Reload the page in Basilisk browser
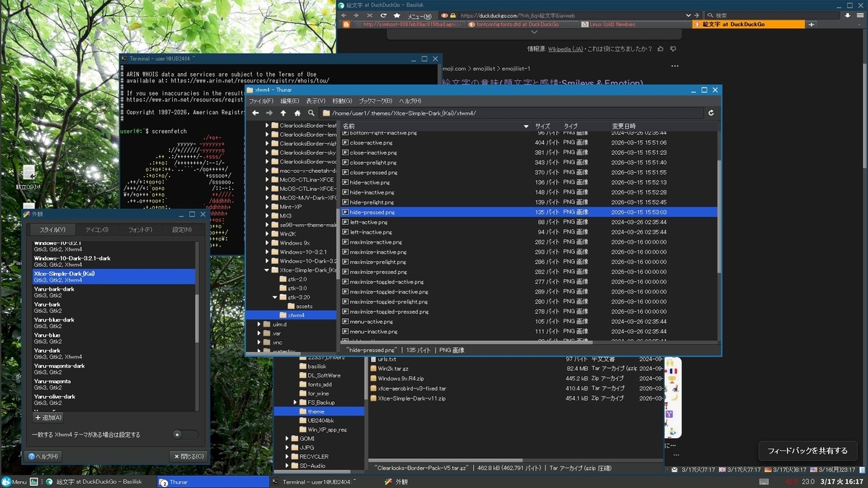Image resolution: width=868 pixels, height=488 pixels. click(384, 15)
